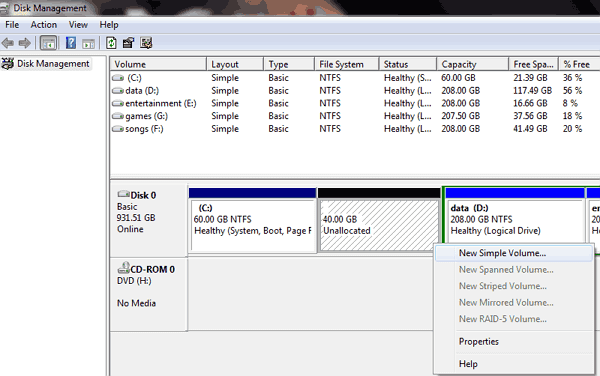Click the CD-ROM 0 disc icon
Screen dimensions: 600x376
coord(123,268)
